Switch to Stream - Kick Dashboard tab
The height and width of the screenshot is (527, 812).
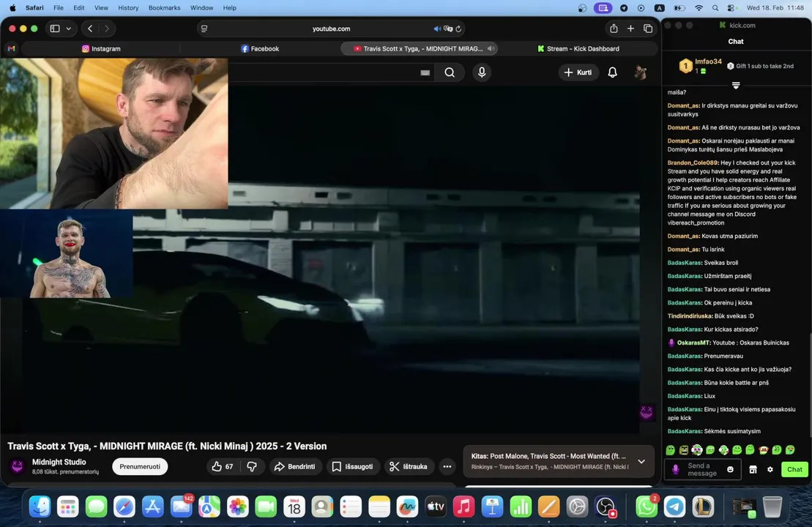578,48
